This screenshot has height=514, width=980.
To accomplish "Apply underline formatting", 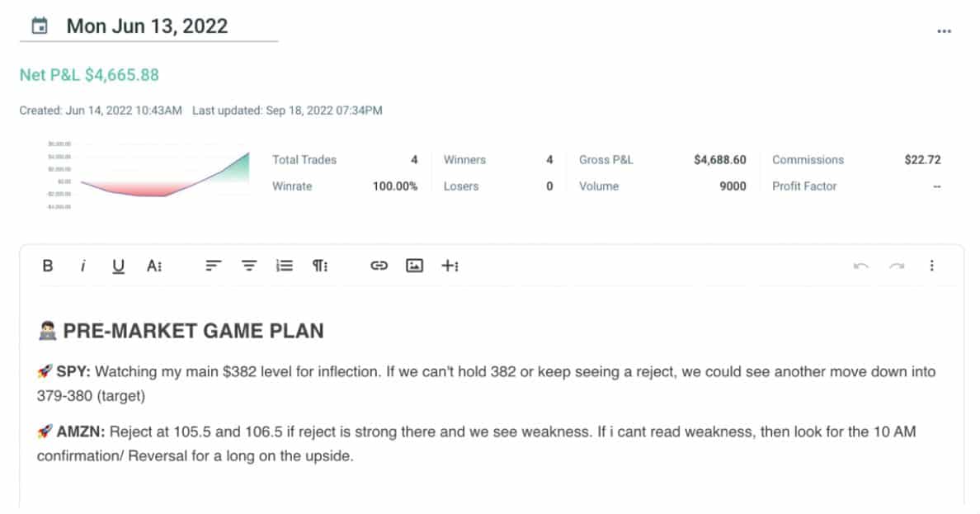I will 118,266.
